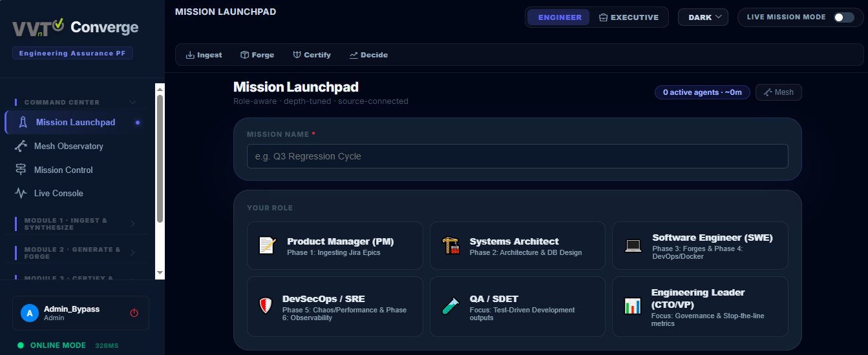This screenshot has width=868, height=355.
Task: Click the Admin_Bypass username text
Action: pyautogui.click(x=72, y=309)
